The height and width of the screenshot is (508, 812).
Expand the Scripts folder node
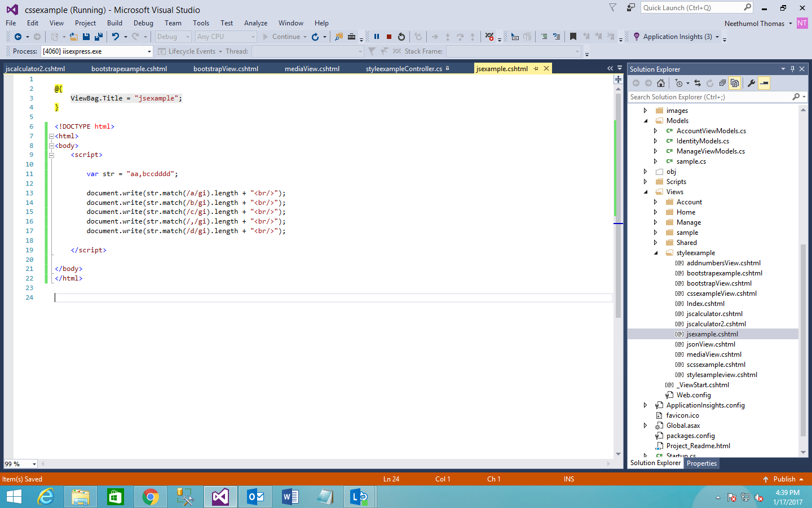click(x=646, y=182)
